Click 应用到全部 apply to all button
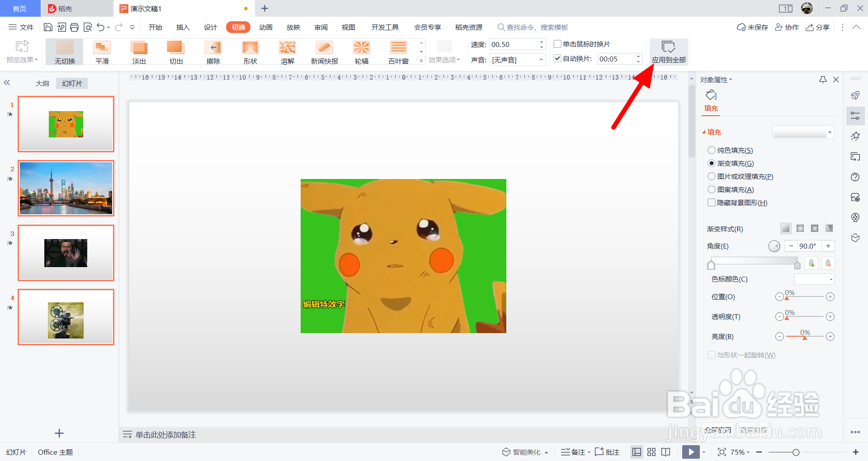The width and height of the screenshot is (868, 461). (669, 52)
